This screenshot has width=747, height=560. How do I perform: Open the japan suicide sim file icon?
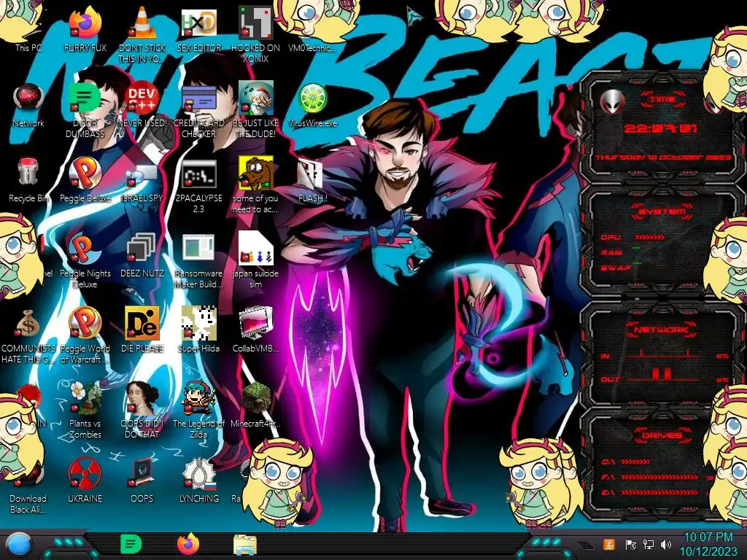pos(256,248)
